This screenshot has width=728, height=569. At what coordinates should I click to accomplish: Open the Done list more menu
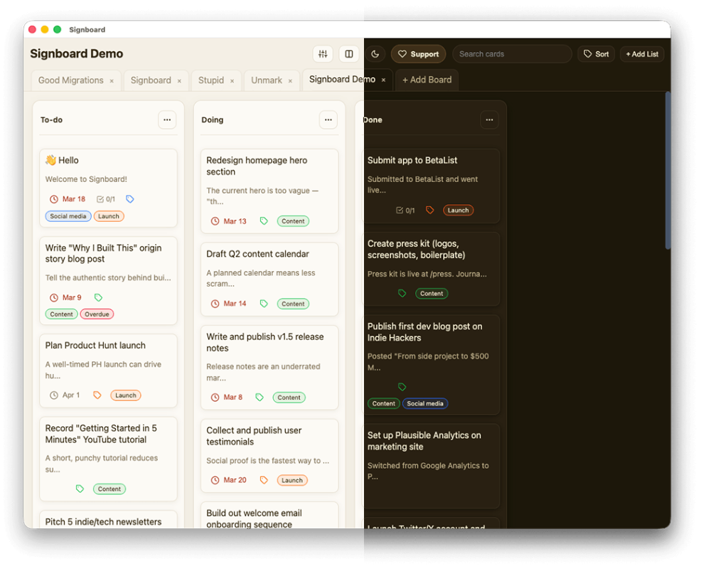489,120
